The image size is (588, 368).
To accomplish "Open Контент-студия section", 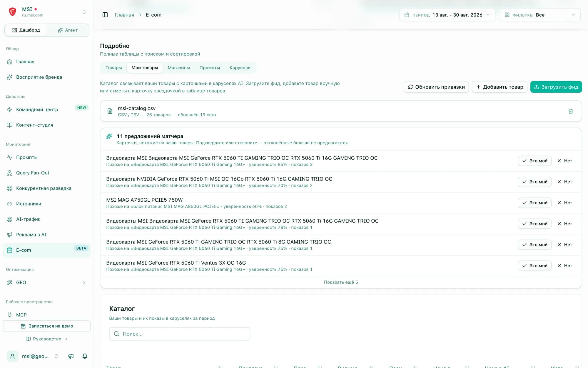I will pyautogui.click(x=47, y=125).
